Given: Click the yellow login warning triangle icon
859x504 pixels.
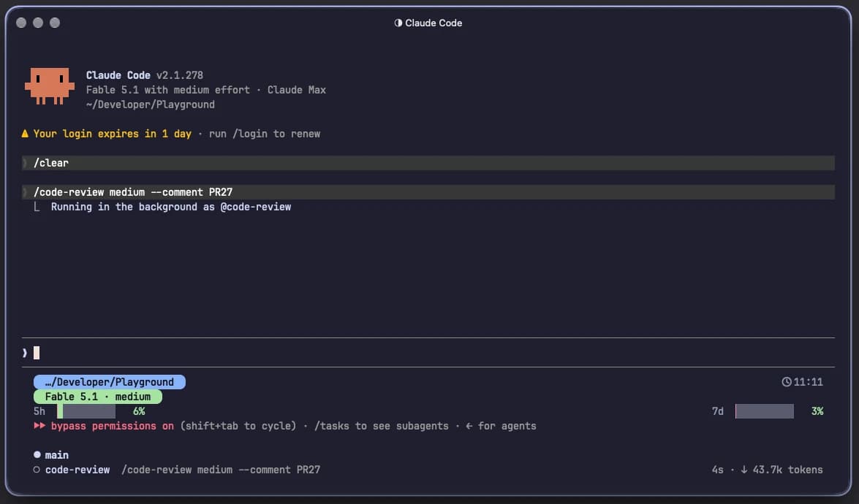Looking at the screenshot, I should [x=25, y=134].
